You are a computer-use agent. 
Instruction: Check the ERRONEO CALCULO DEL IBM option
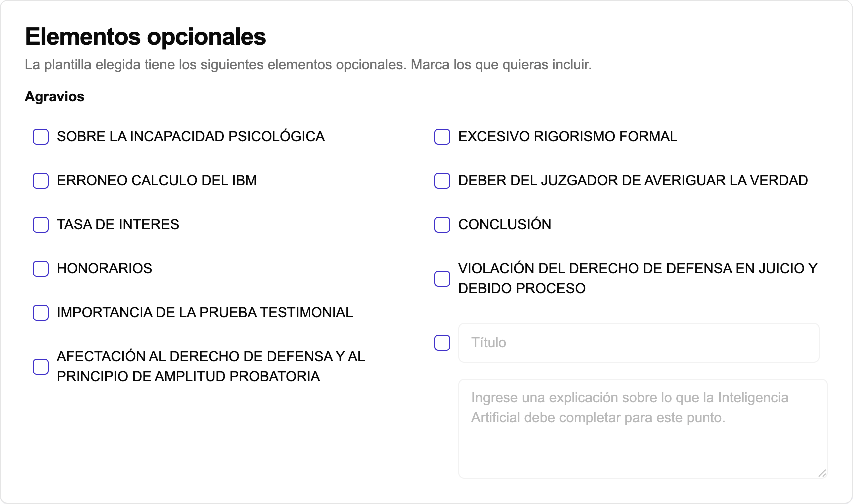41,181
